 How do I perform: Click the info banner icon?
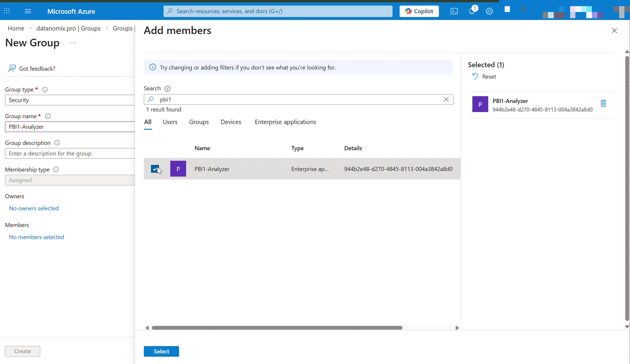(x=153, y=67)
